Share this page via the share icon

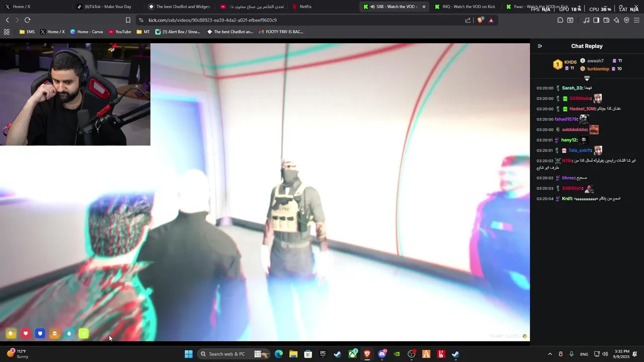pyautogui.click(x=468, y=20)
